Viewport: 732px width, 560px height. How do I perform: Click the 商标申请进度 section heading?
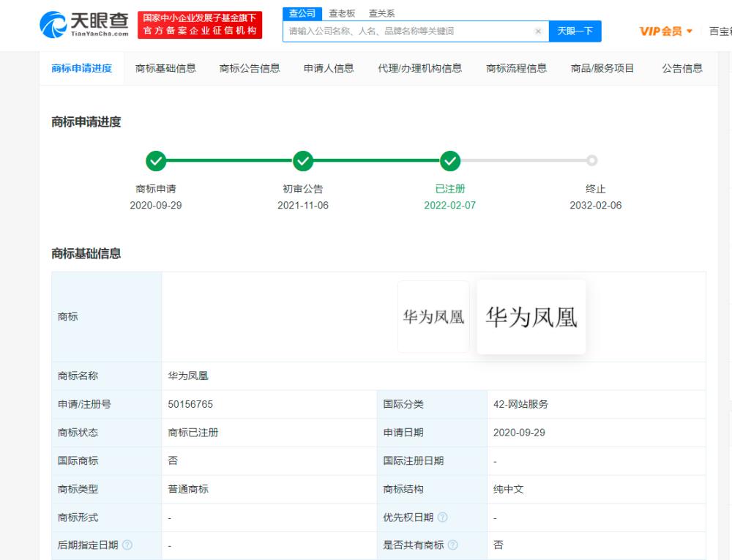tap(86, 122)
